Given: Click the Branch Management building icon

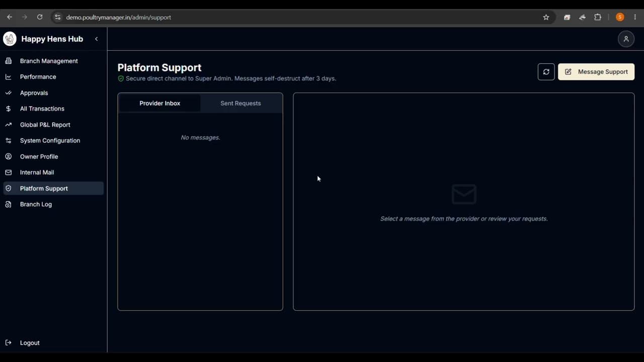Looking at the screenshot, I should (x=8, y=61).
